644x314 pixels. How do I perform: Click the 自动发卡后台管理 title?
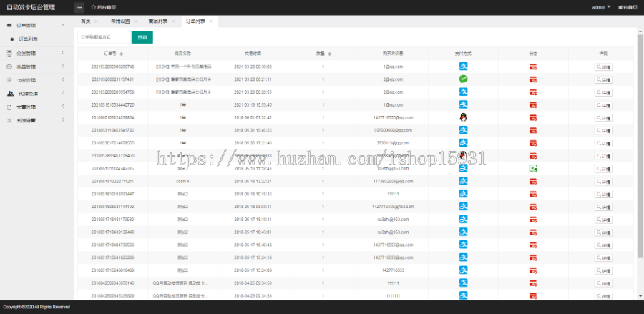(31, 7)
